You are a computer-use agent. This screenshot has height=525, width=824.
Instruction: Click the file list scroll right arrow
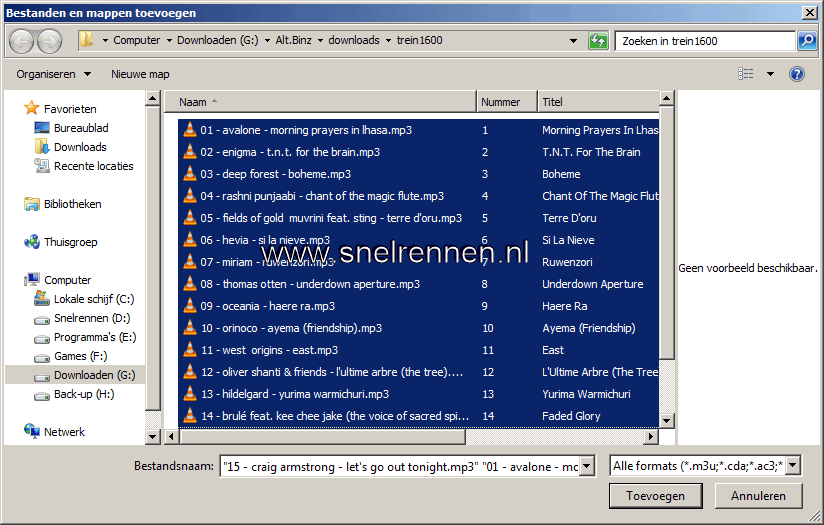point(651,436)
